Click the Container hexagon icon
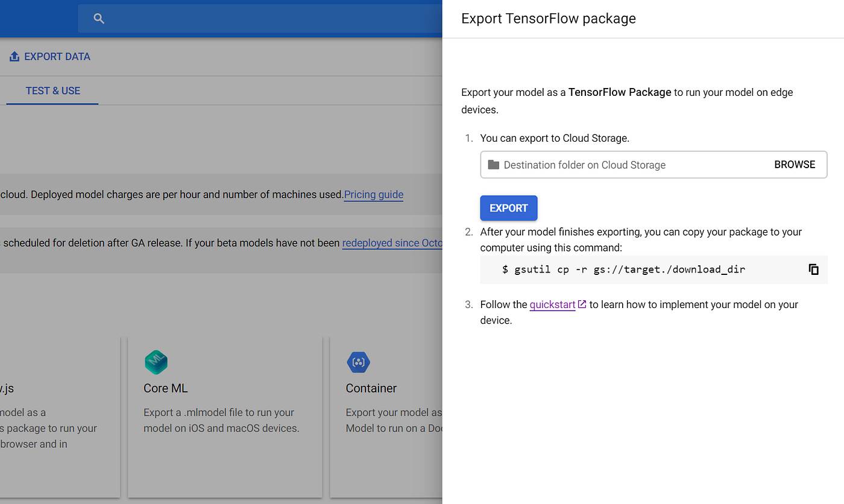 click(x=358, y=362)
